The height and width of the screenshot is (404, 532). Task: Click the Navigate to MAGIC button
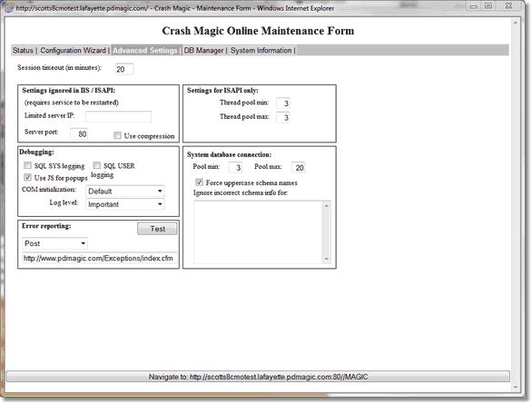coord(258,377)
